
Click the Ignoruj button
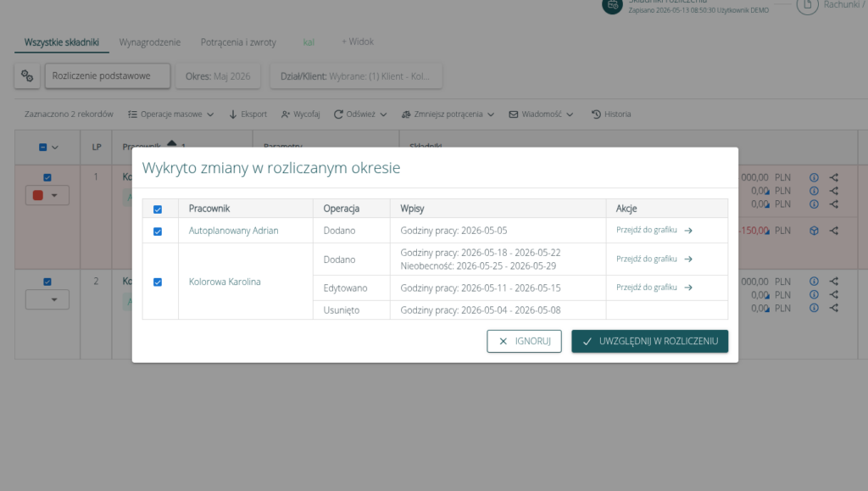point(524,341)
